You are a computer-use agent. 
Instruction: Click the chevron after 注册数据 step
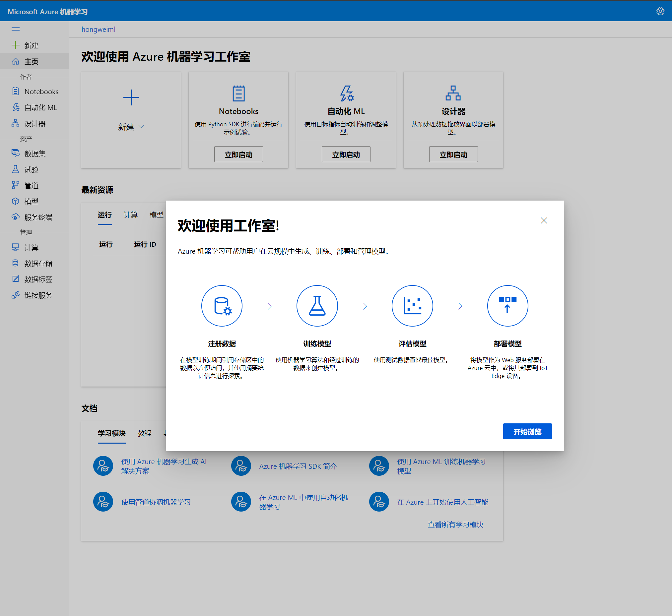(270, 306)
